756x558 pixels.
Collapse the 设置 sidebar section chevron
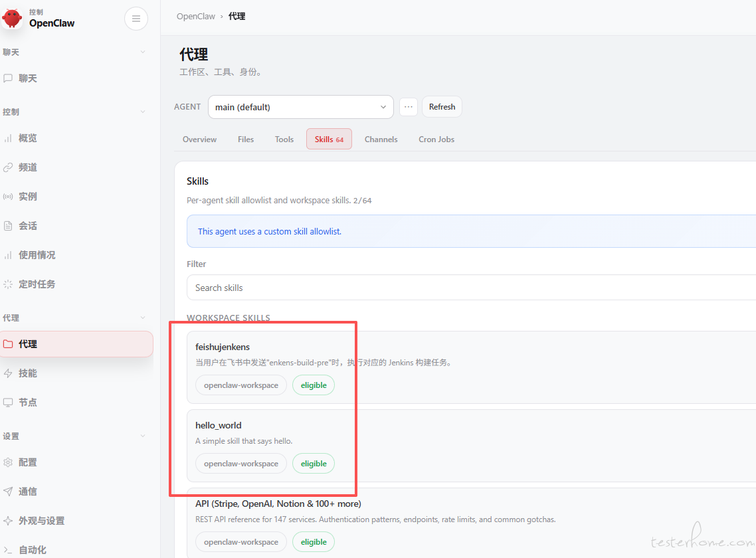point(143,436)
